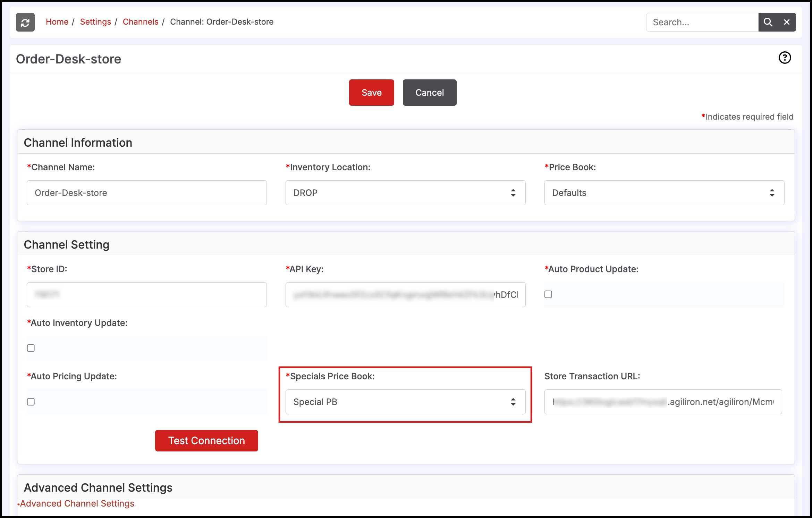Open Settings breadcrumb link

tap(95, 22)
